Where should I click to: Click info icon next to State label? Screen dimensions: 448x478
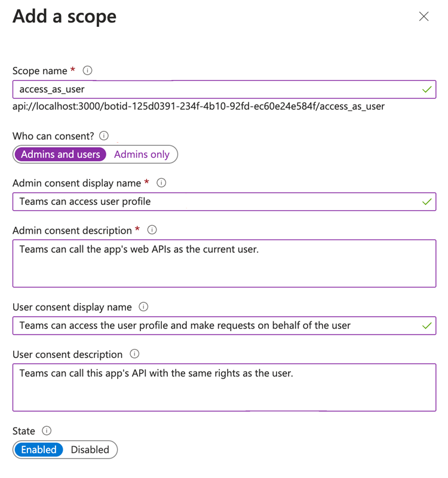click(x=47, y=431)
